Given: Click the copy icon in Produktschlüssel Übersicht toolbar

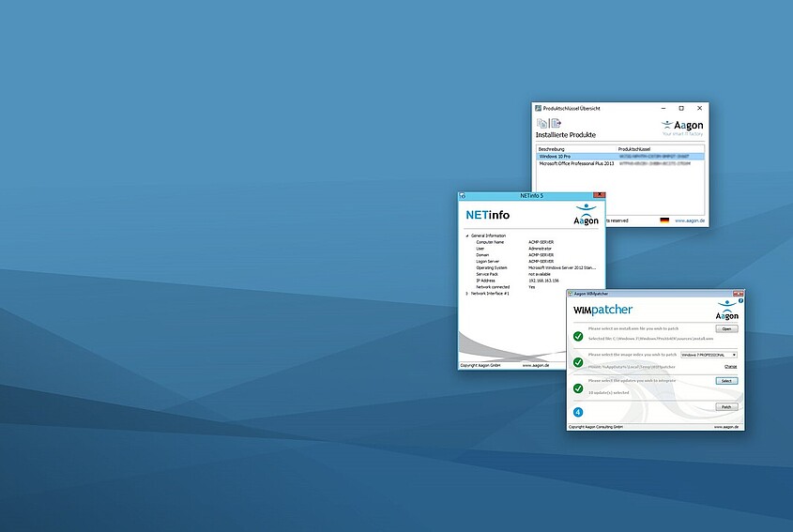Looking at the screenshot, I should pyautogui.click(x=541, y=123).
